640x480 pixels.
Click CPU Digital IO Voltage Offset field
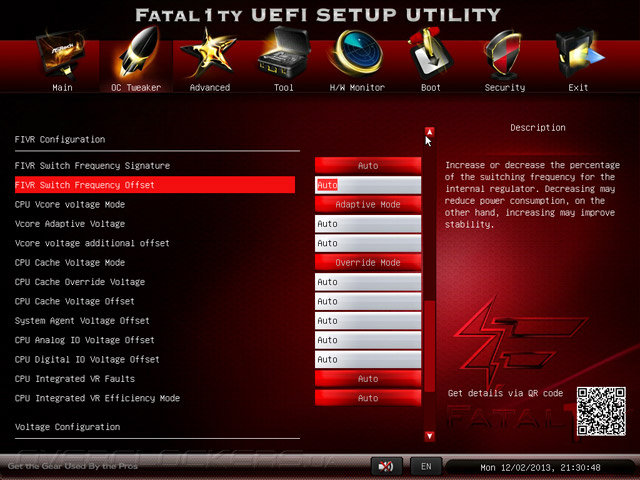coord(368,360)
